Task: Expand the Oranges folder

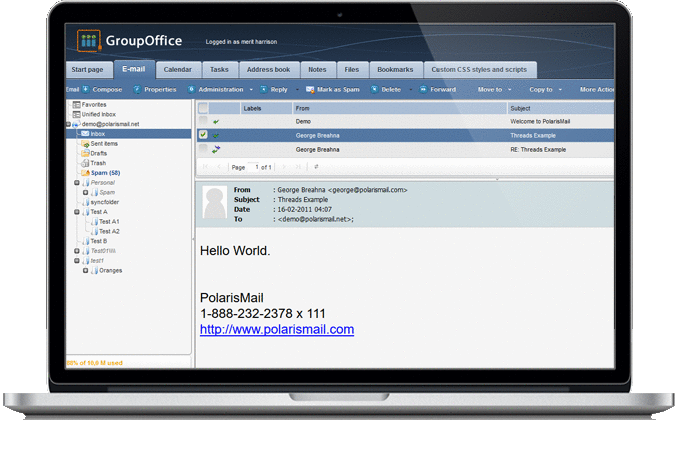Action: tap(85, 271)
